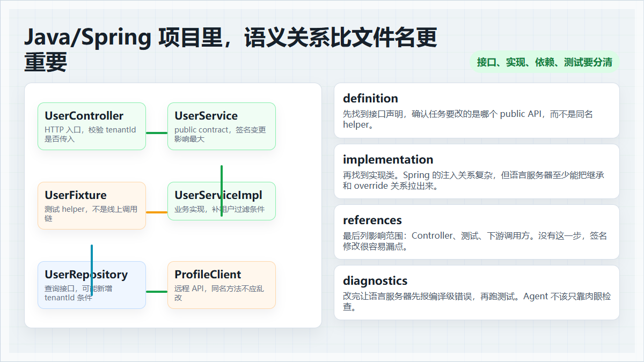
Task: Click the green connector between UserRepository and ProfileClient
Action: click(157, 292)
